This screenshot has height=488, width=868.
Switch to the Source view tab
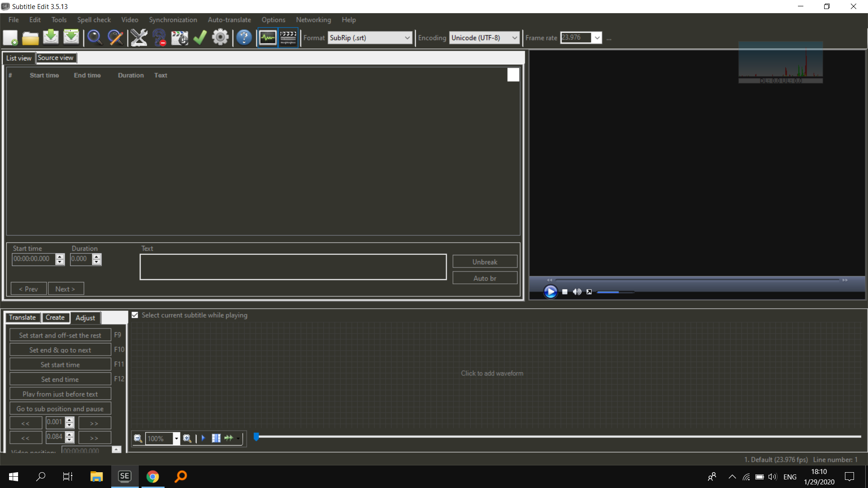point(56,58)
